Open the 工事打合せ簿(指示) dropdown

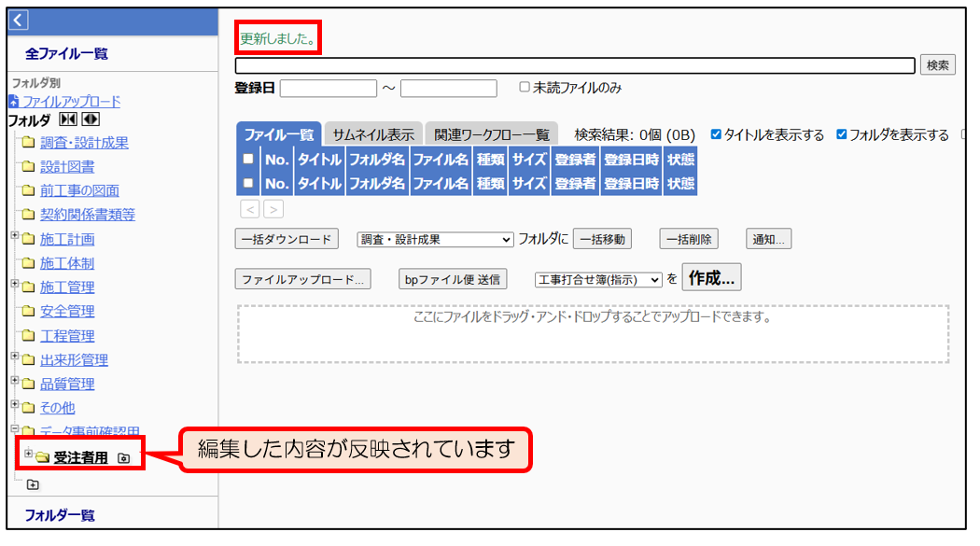(x=597, y=279)
